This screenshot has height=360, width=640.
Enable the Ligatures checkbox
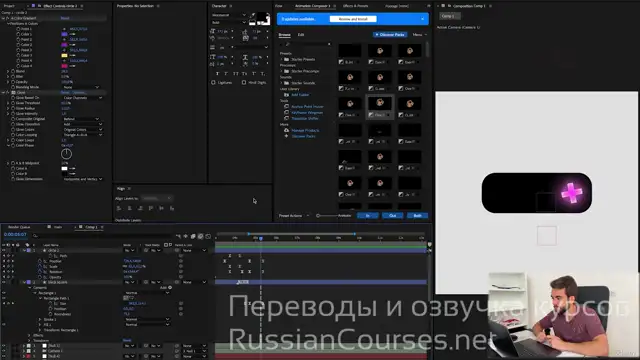[213, 82]
